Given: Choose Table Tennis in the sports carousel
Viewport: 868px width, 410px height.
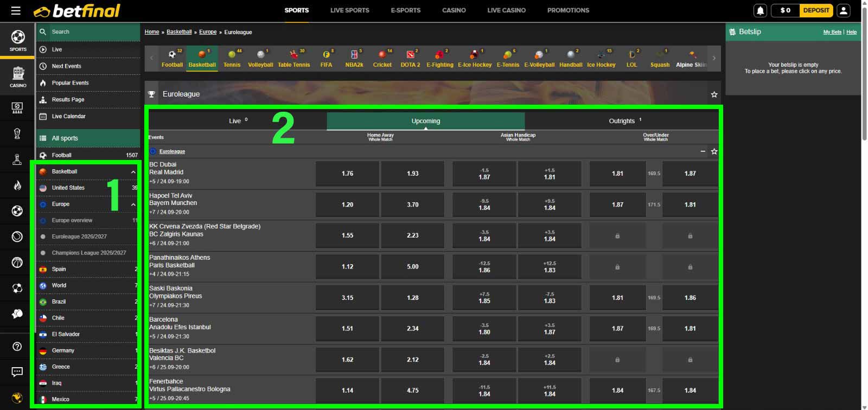Looking at the screenshot, I should 293,59.
